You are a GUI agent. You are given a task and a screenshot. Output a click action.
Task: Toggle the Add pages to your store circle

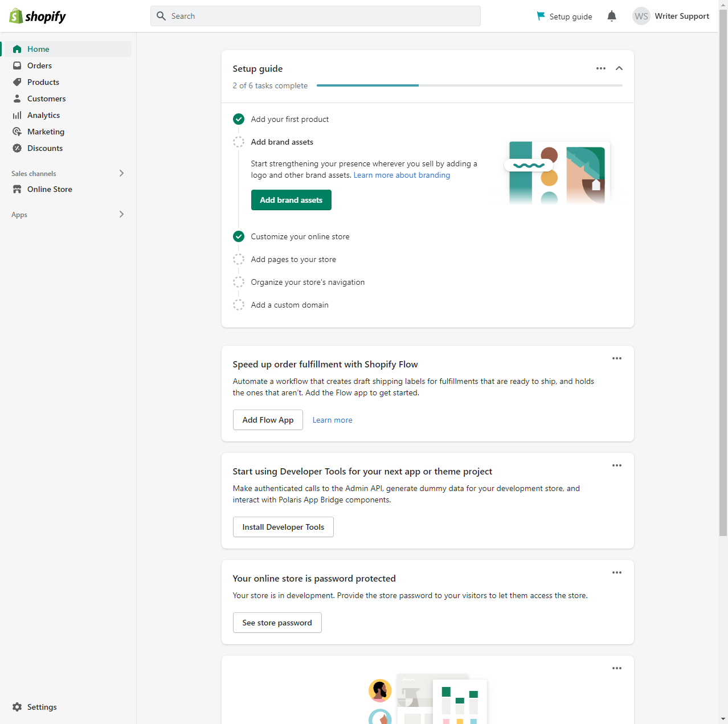coord(239,259)
